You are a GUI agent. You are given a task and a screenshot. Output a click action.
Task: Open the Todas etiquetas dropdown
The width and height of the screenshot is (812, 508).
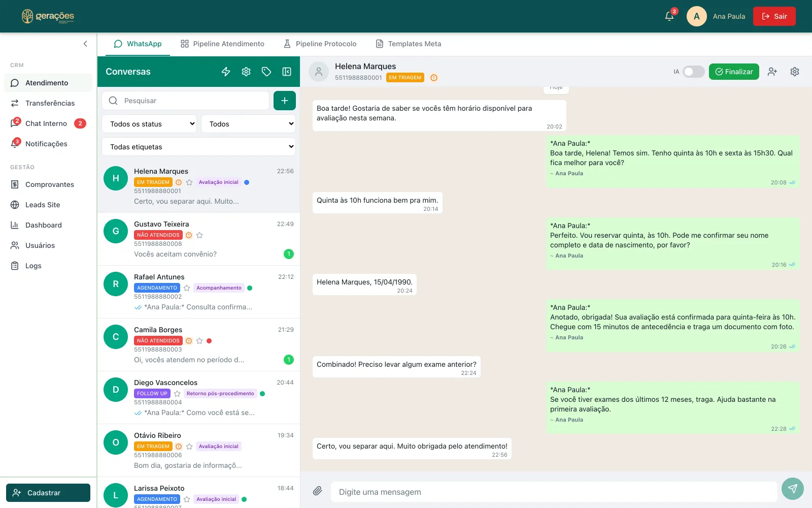click(199, 147)
